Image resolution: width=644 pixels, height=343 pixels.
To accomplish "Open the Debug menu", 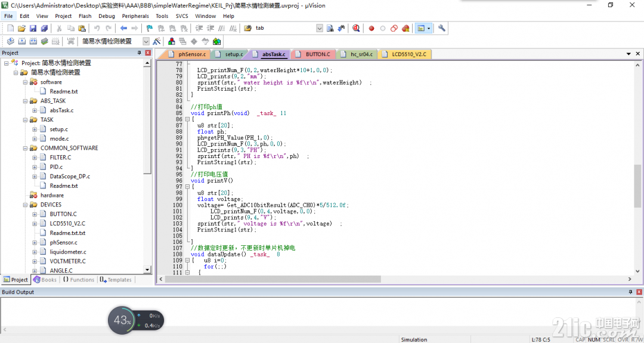I will (107, 16).
